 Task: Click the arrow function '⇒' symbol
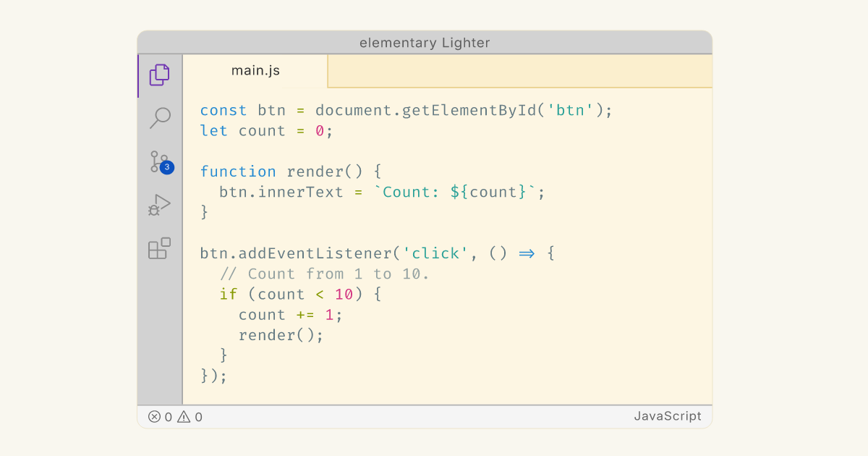(527, 253)
